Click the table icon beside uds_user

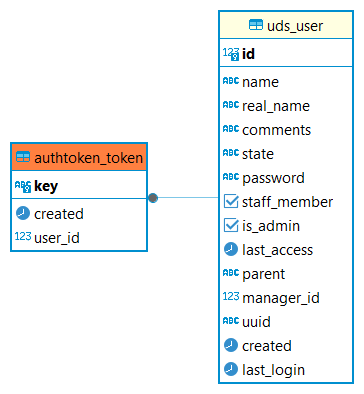tap(256, 25)
